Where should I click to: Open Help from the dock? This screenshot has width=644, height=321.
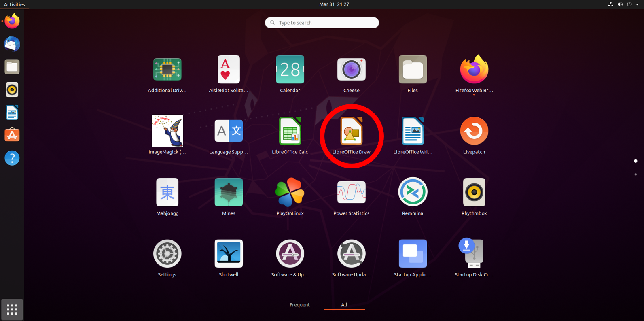coord(12,158)
